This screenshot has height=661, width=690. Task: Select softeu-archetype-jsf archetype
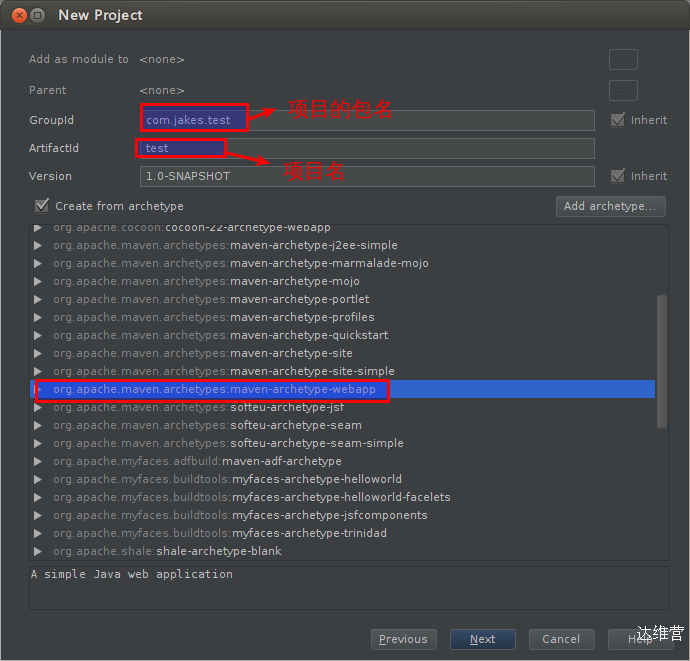tap(342, 408)
